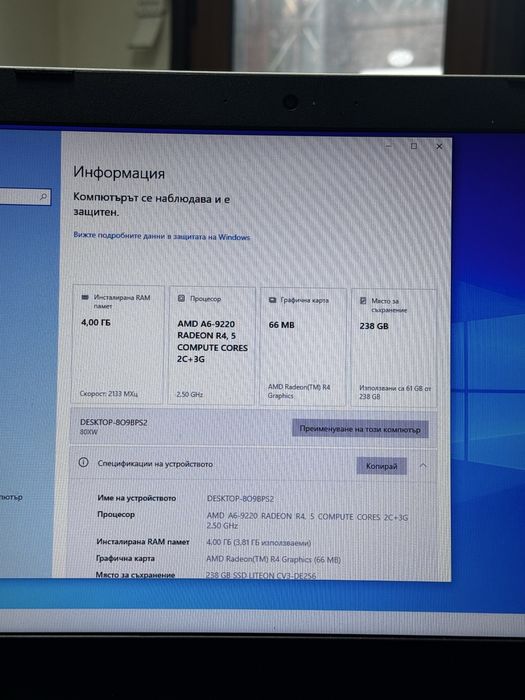Click the info icon beside Спецификации на устройството

pos(83,462)
